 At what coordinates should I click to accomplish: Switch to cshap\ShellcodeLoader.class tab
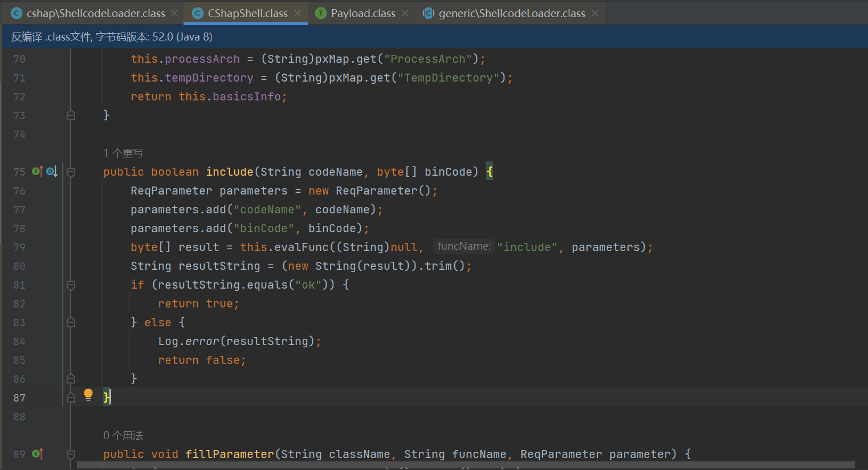tap(96, 13)
